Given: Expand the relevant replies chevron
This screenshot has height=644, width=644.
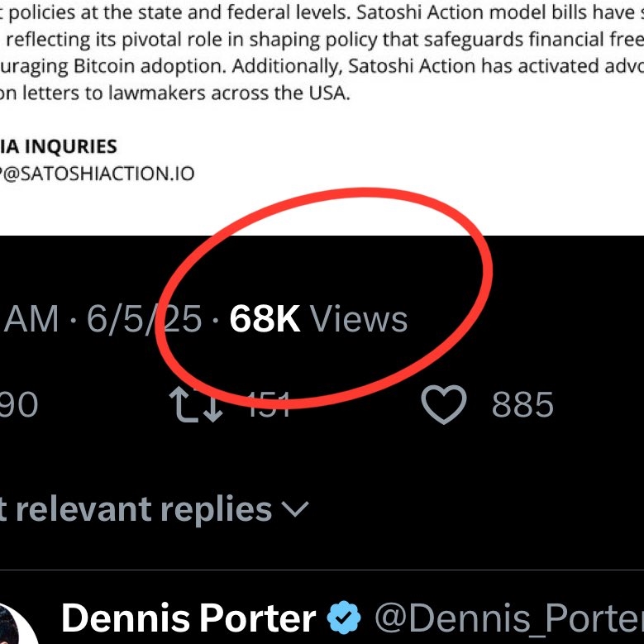Looking at the screenshot, I should (296, 508).
